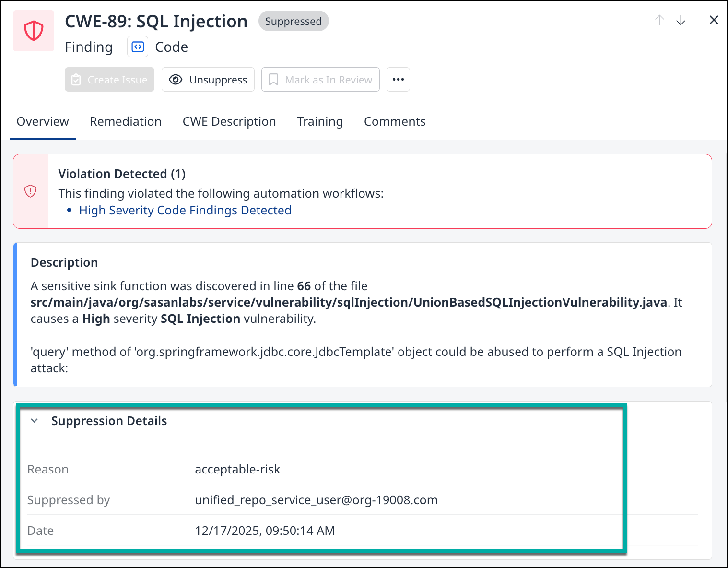
Task: Open the three-dots more actions menu
Action: click(398, 80)
